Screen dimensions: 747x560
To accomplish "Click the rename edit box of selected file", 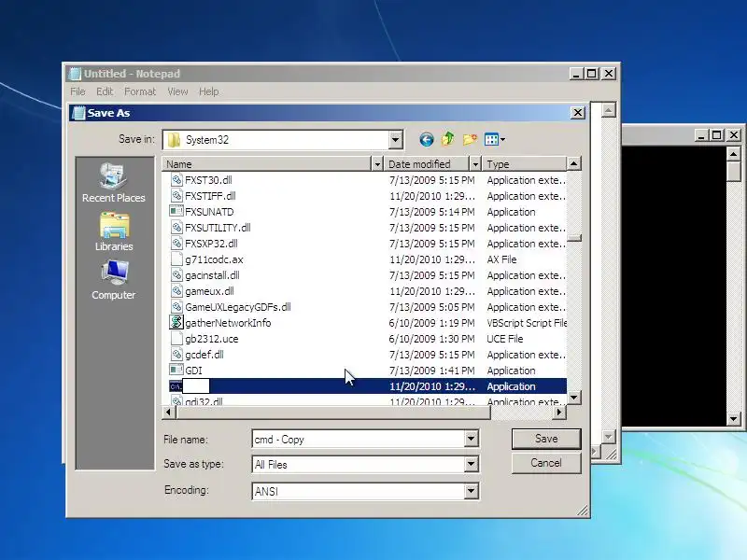I will point(196,386).
